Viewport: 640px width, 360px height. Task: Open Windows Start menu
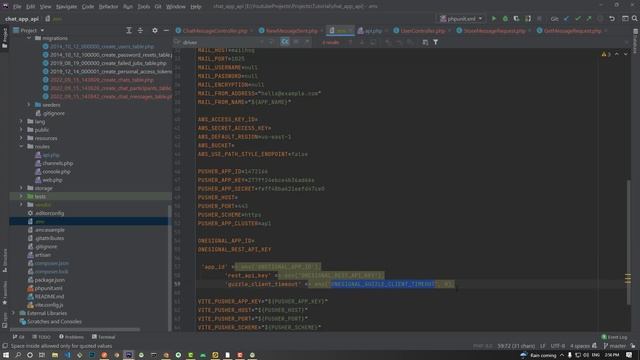click(6, 355)
